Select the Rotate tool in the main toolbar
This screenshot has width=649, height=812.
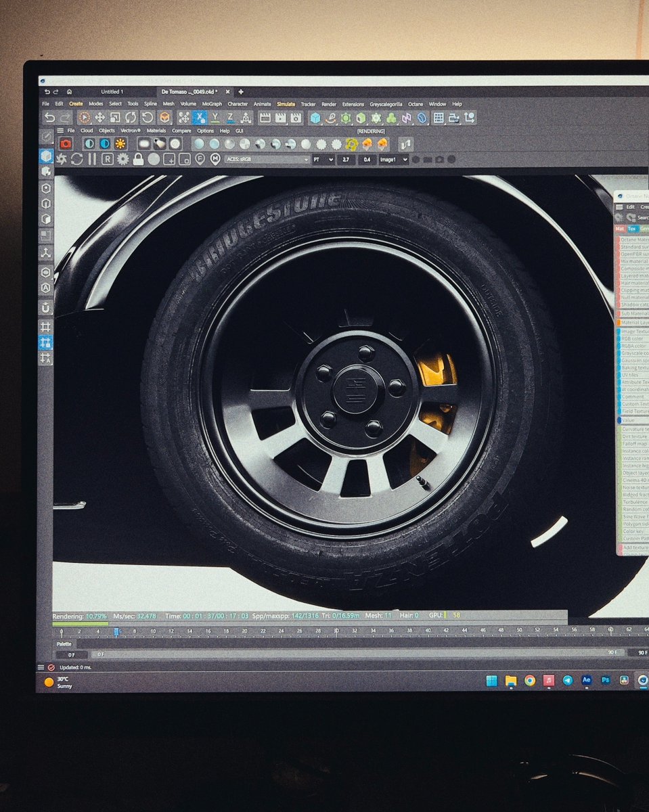click(x=131, y=117)
